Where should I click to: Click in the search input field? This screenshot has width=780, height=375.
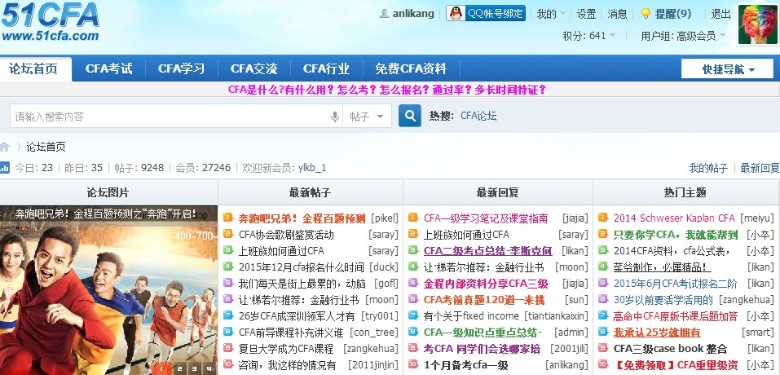(169, 117)
